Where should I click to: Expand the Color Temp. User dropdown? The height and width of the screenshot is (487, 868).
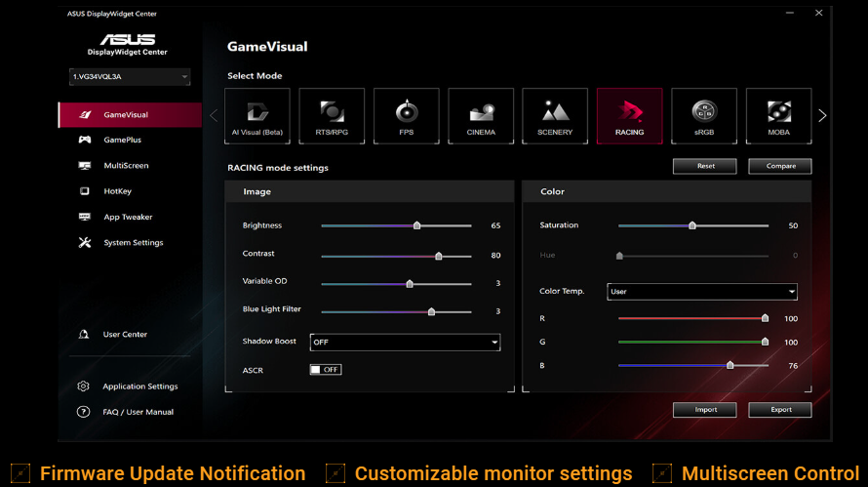tap(702, 292)
